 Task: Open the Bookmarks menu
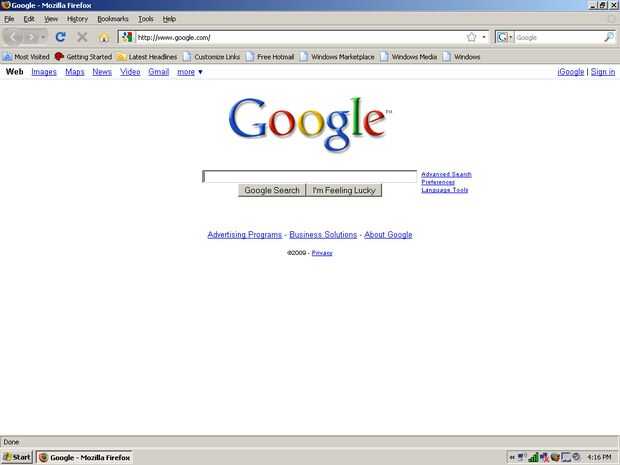click(x=113, y=19)
